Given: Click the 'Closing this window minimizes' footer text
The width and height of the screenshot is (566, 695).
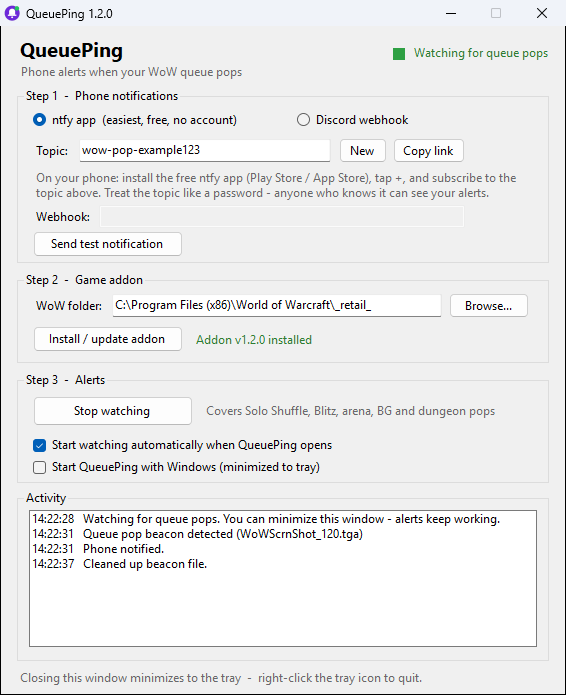Looking at the screenshot, I should click(221, 678).
